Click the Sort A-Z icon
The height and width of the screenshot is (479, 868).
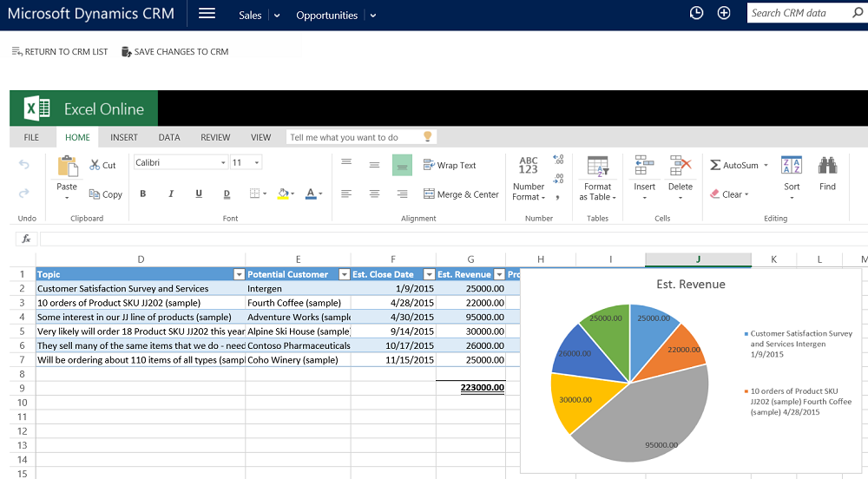click(792, 165)
